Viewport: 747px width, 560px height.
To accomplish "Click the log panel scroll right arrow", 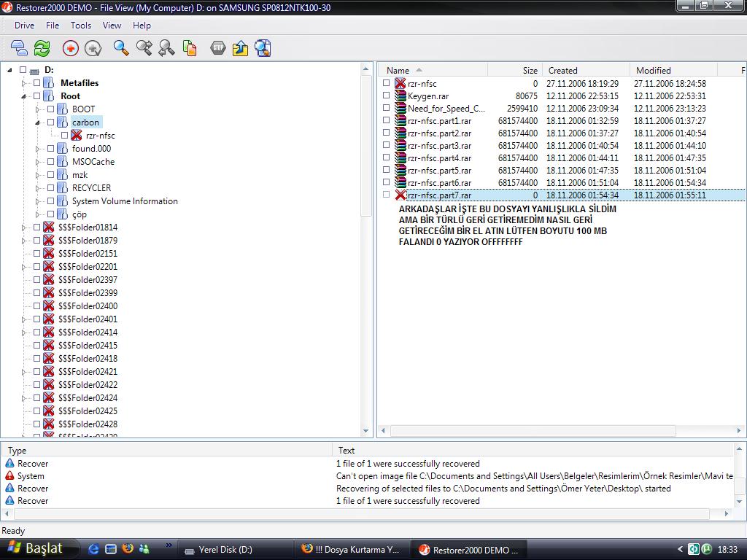I will pyautogui.click(x=726, y=514).
